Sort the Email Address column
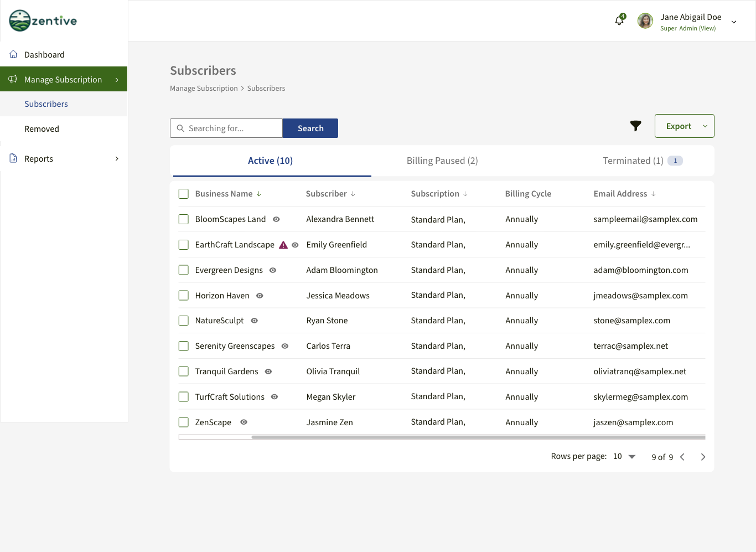Image resolution: width=756 pixels, height=552 pixels. pyautogui.click(x=654, y=194)
